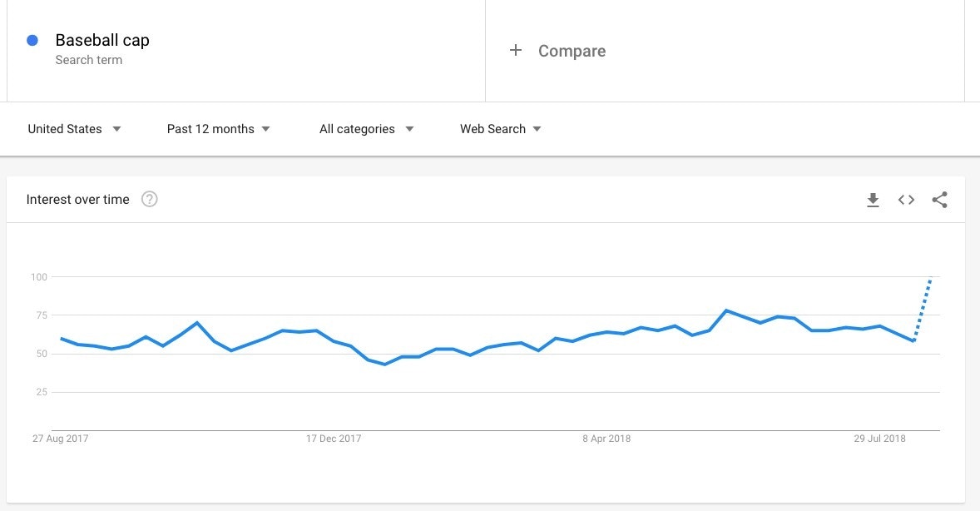Click the 100 value on the y-axis
This screenshot has height=511, width=980.
(x=38, y=276)
